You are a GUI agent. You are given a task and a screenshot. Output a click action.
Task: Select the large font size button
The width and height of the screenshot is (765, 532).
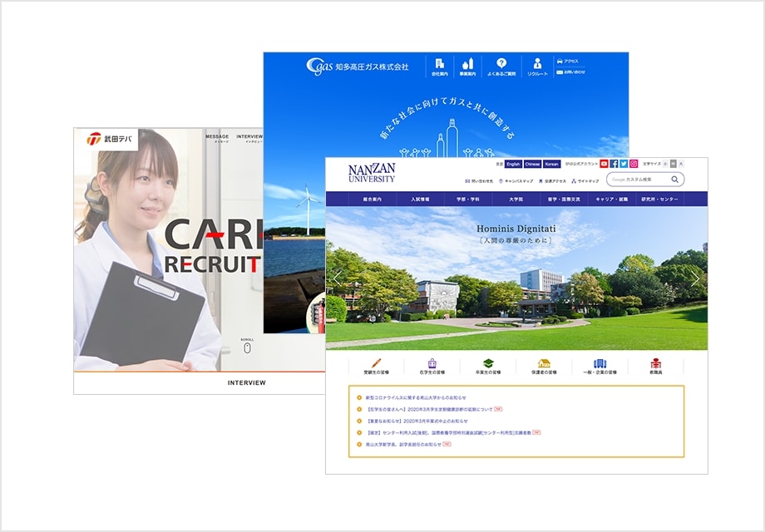click(681, 164)
